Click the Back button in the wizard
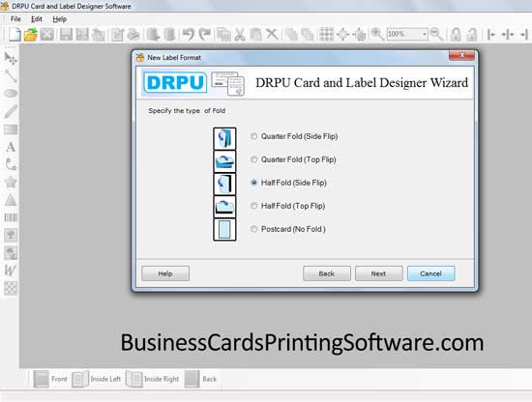 point(326,273)
